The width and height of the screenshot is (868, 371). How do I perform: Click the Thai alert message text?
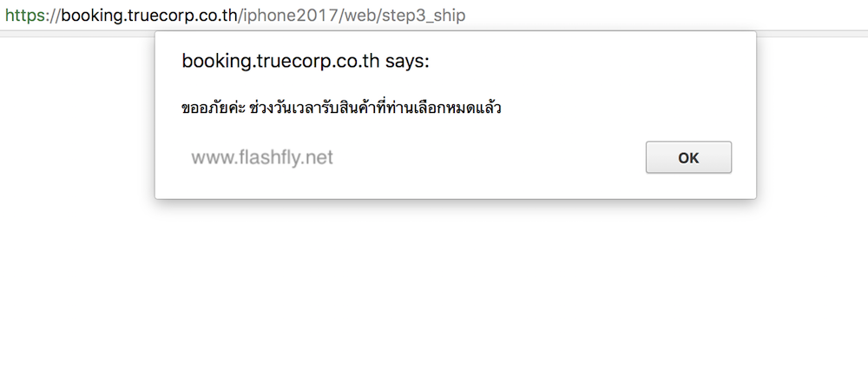(341, 109)
